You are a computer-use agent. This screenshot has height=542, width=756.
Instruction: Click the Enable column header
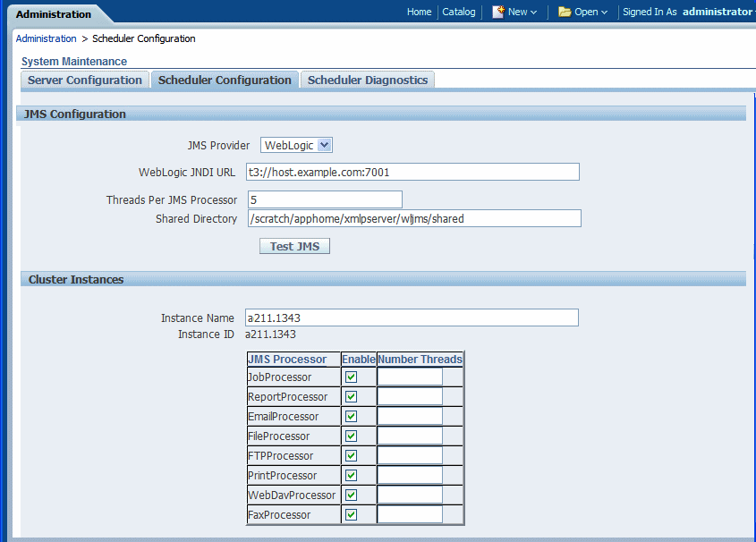358,360
